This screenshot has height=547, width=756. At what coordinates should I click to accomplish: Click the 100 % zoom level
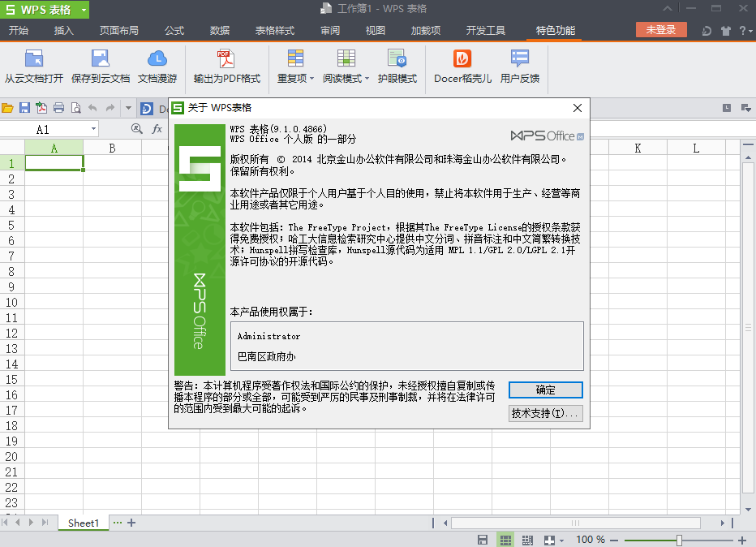pos(591,540)
